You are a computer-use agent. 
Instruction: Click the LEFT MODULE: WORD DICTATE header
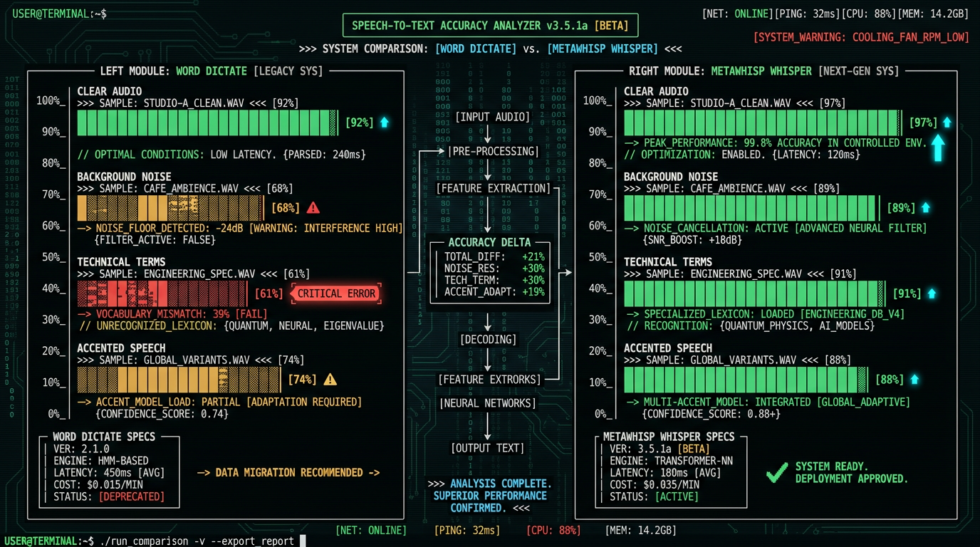(212, 71)
